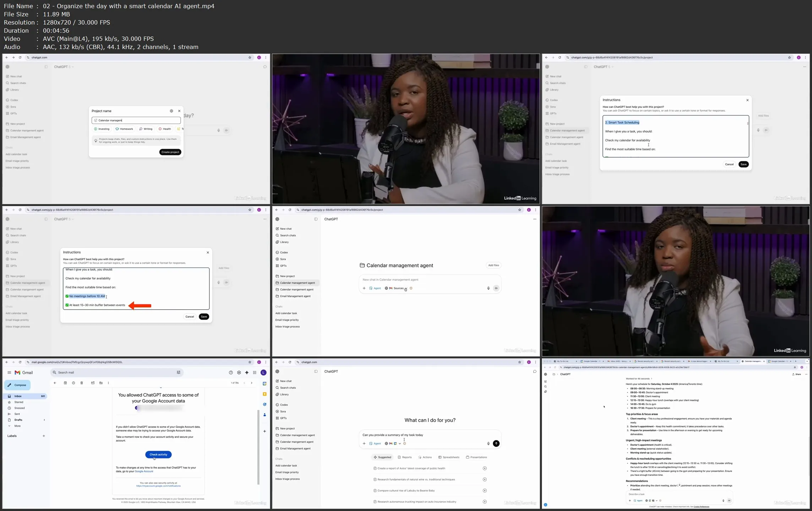
Task: Click the Gemini sparkle icon in Gmail
Action: (247, 373)
